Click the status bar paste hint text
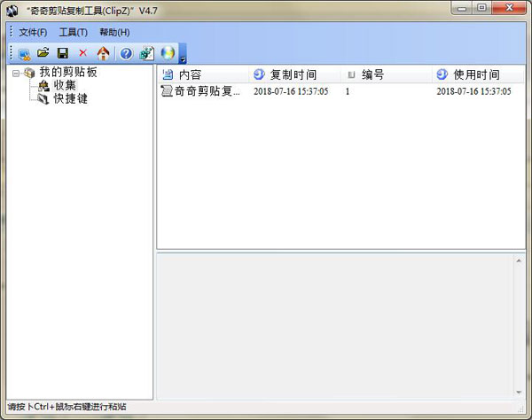The width and height of the screenshot is (532, 420). [66, 407]
